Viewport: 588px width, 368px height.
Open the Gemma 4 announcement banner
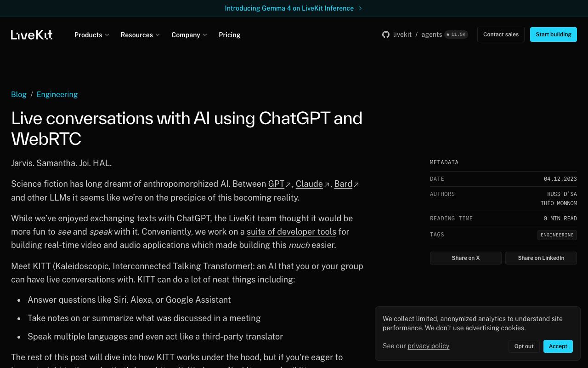point(294,8)
